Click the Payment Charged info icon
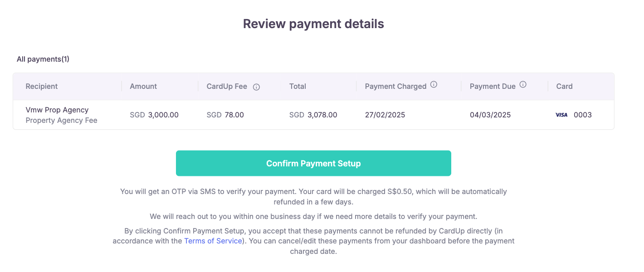The height and width of the screenshot is (272, 644). tap(434, 84)
